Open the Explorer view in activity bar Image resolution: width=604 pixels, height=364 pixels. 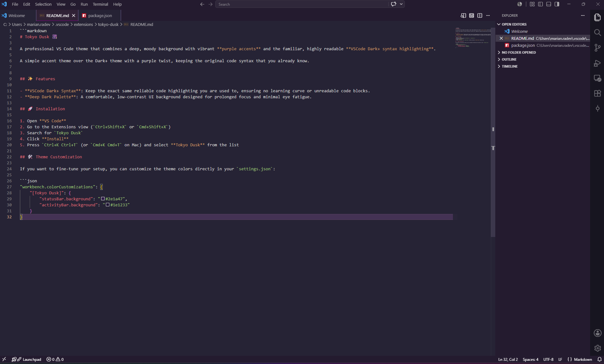tap(597, 17)
